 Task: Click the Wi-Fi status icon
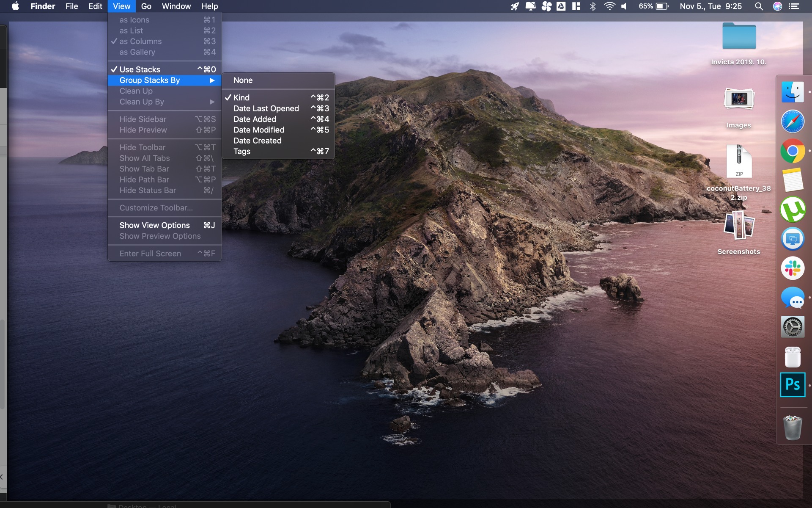pyautogui.click(x=609, y=6)
